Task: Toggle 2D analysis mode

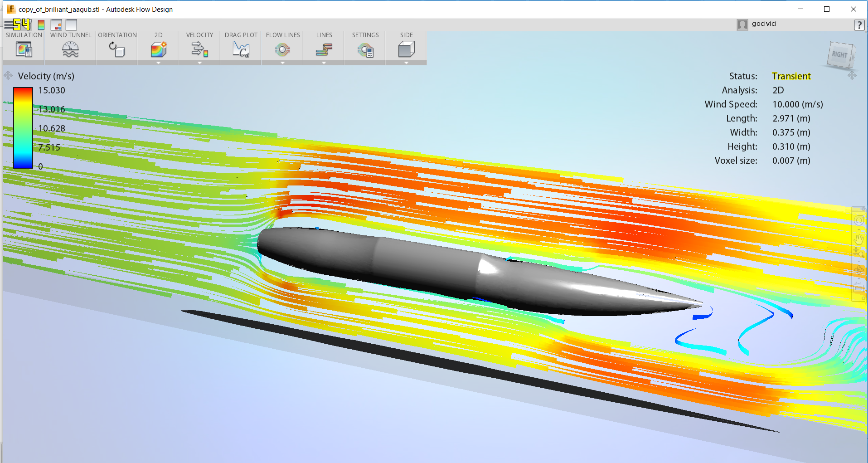Action: point(158,49)
